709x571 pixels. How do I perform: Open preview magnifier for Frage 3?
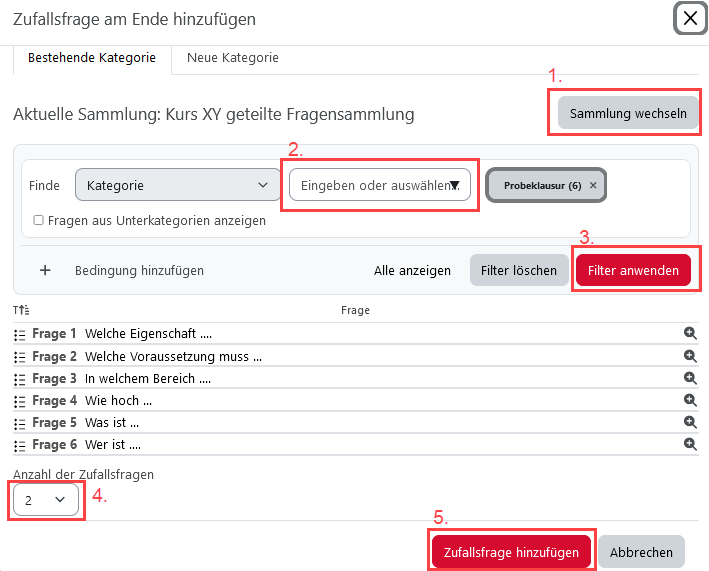pos(690,378)
